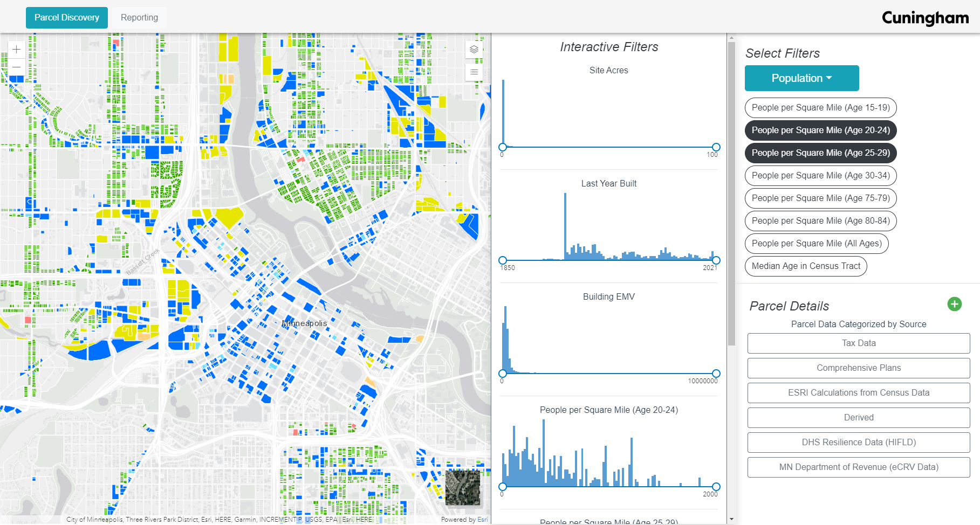Click the Last Year Built histogram
Image resolution: width=980 pixels, height=525 pixels.
coord(609,226)
